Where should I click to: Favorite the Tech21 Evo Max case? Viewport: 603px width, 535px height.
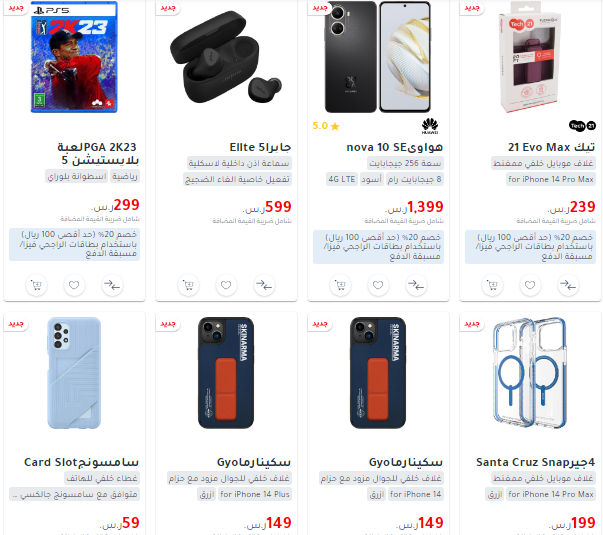530,285
